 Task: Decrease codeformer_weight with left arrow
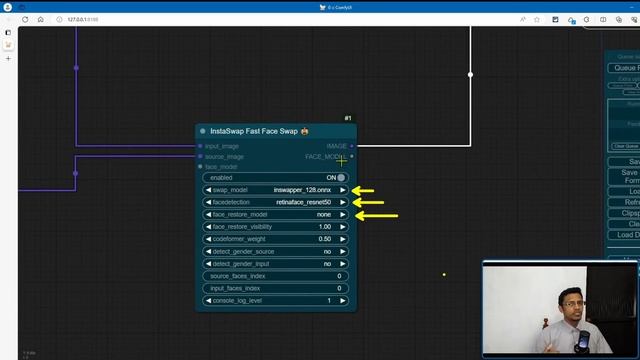click(209, 239)
